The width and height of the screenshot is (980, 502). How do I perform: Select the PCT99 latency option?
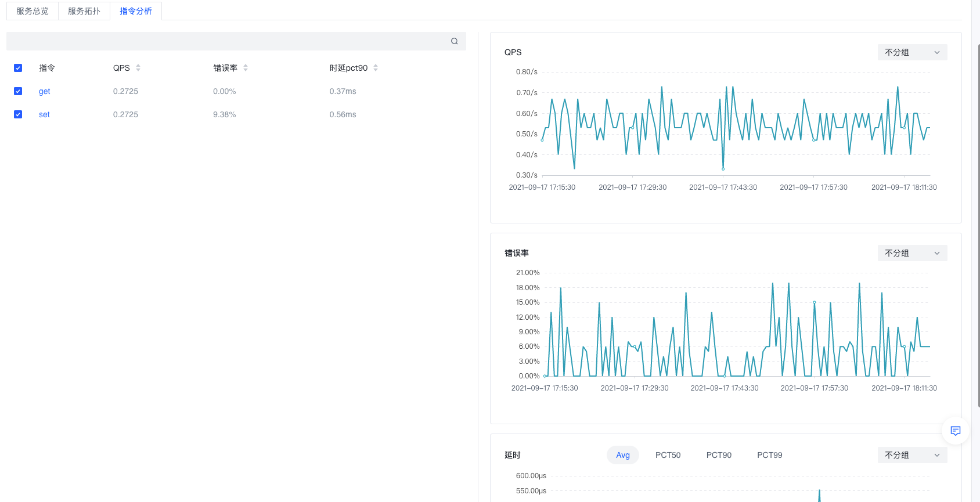point(770,455)
